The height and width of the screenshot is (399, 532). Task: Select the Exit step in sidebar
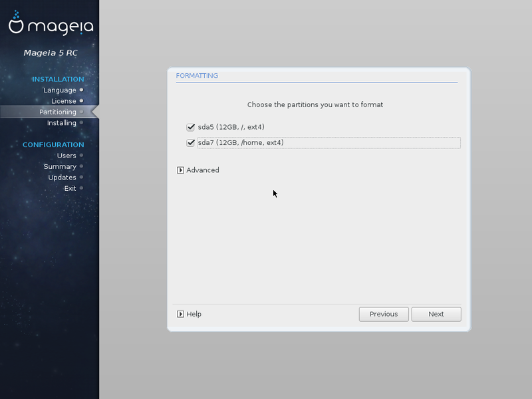tap(70, 188)
